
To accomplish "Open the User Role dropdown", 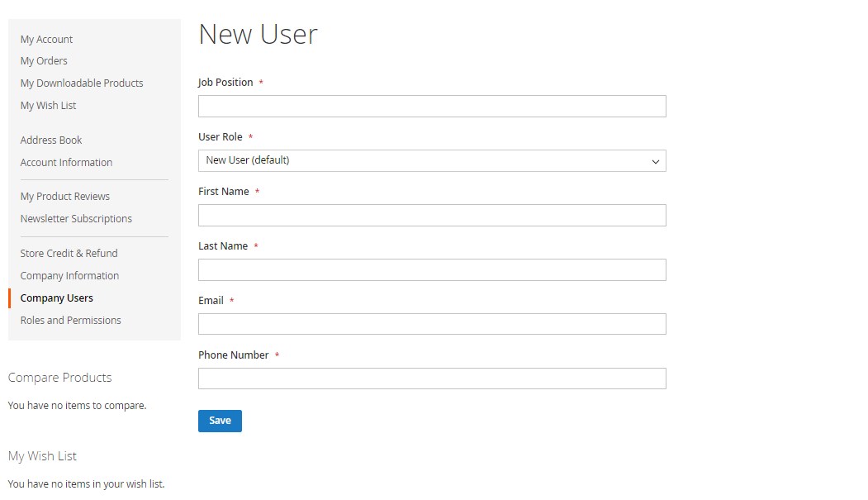I will [431, 160].
